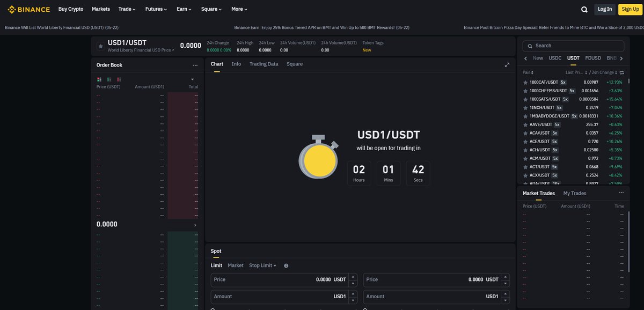Show sell orders only view
This screenshot has height=310, width=644.
point(119,79)
